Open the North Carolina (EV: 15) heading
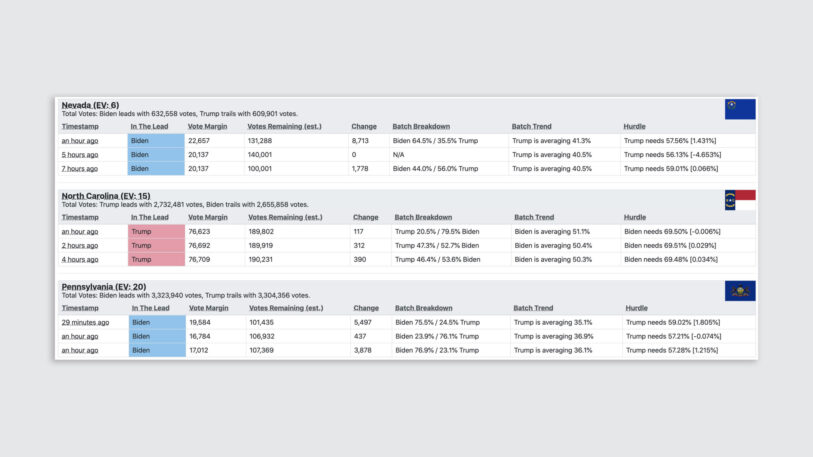 coord(106,196)
